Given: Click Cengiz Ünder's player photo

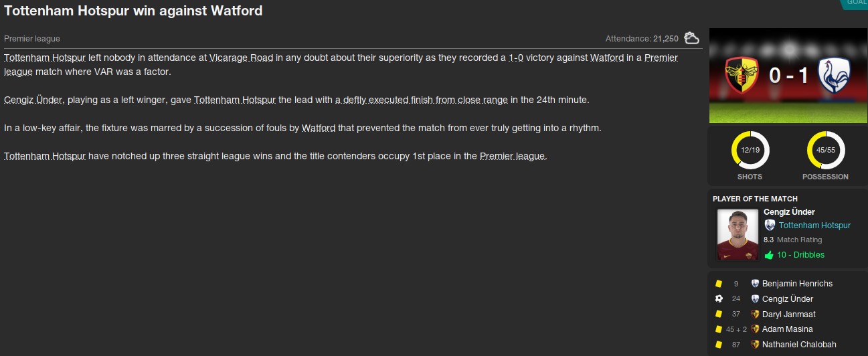Looking at the screenshot, I should [737, 235].
